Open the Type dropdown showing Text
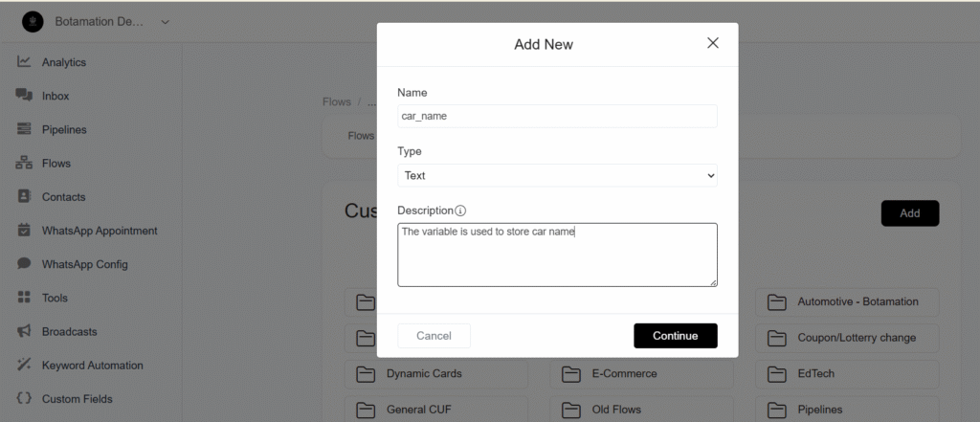The width and height of the screenshot is (980, 422). [x=557, y=176]
